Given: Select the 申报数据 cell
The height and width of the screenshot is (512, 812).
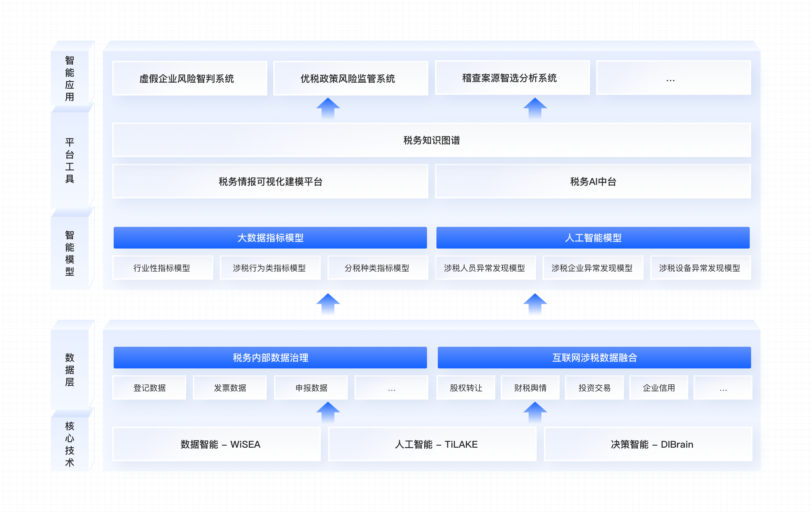Looking at the screenshot, I should click(x=311, y=387).
